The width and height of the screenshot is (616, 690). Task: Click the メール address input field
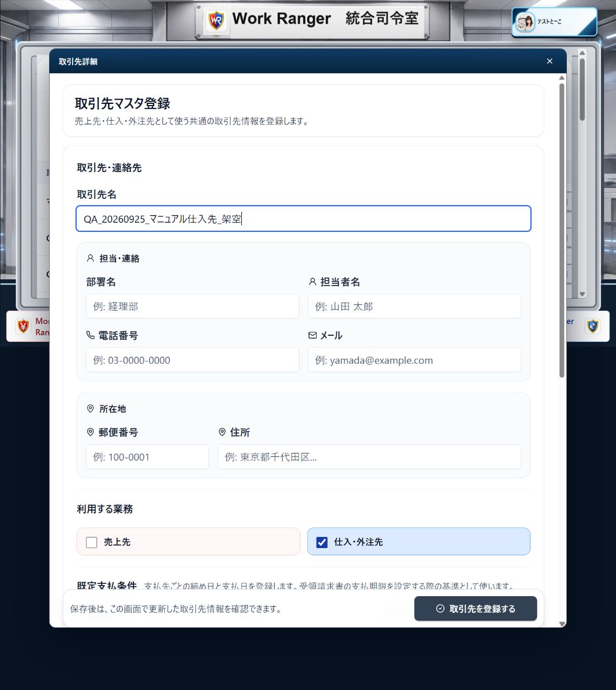(414, 360)
